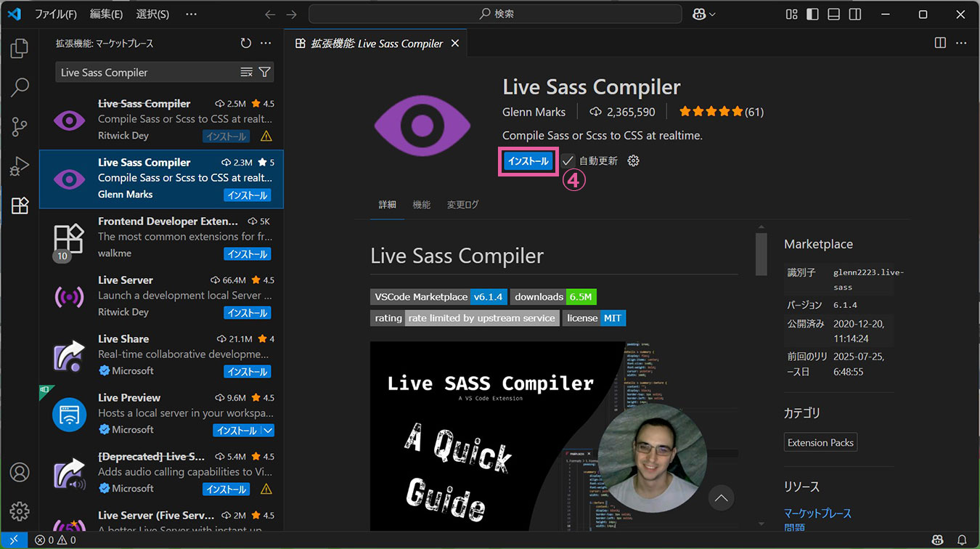Select Live Preview extension list item
Image resolution: width=980 pixels, height=549 pixels.
161,414
